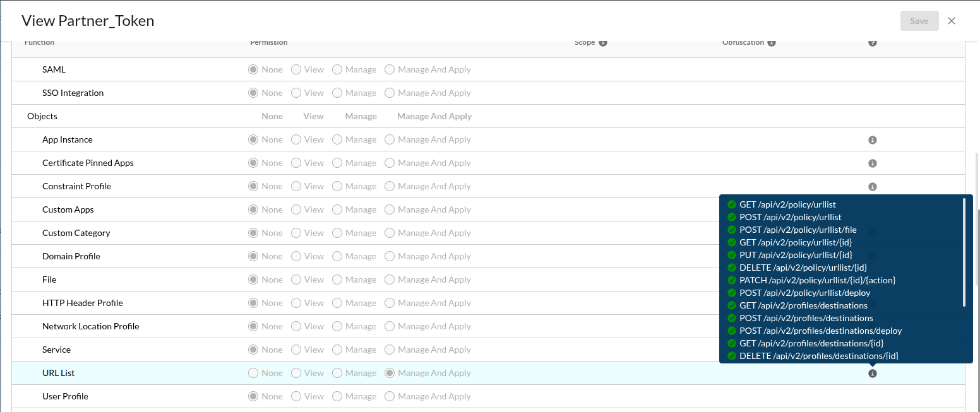The height and width of the screenshot is (412, 980).
Task: Click the info icon for App Instance row
Action: tap(873, 140)
